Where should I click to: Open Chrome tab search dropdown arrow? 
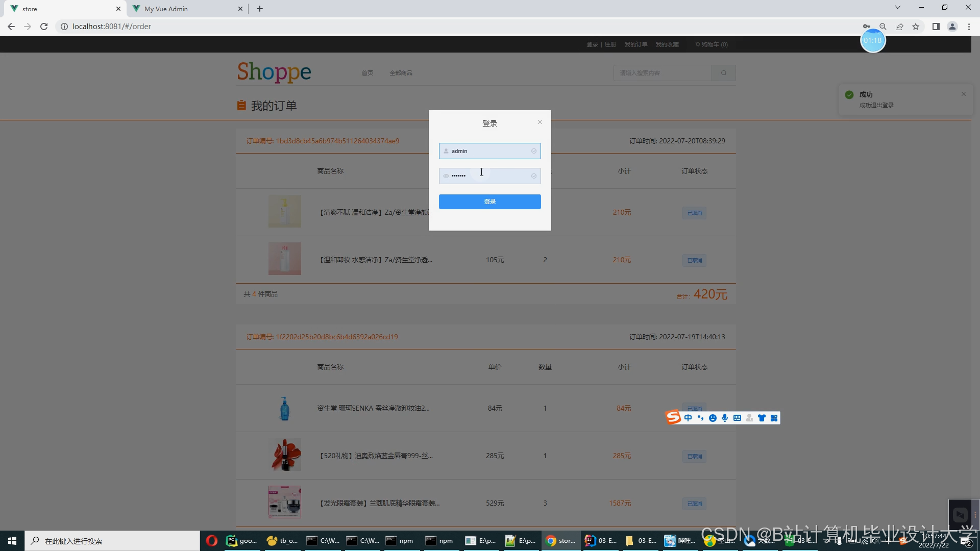897,7
